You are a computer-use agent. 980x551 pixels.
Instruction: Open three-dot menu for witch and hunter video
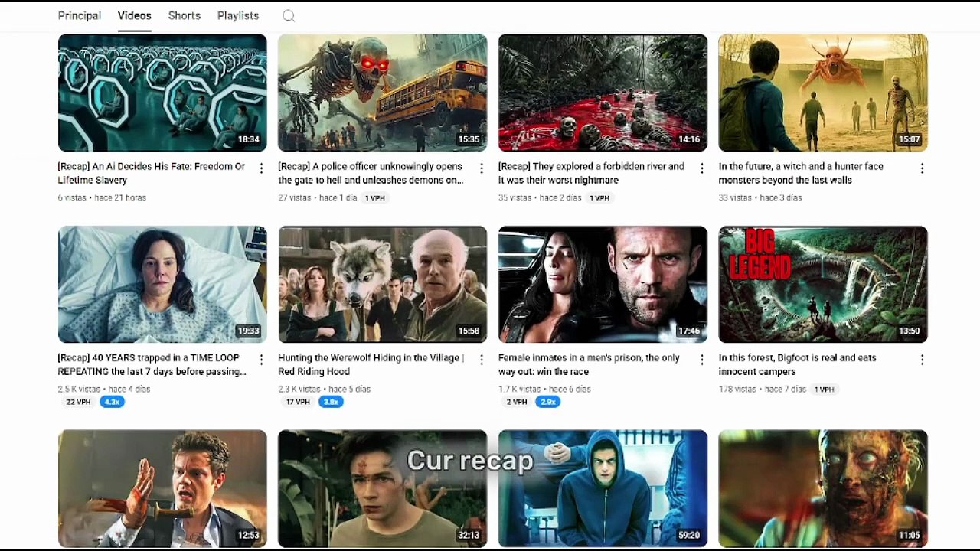(922, 168)
